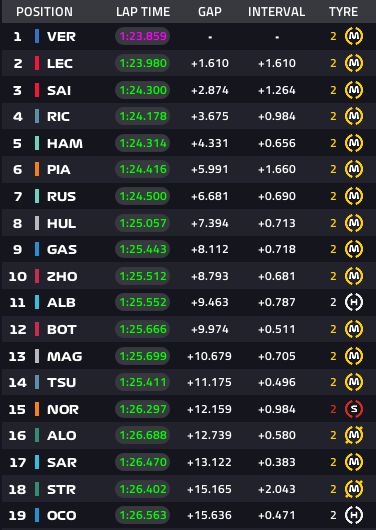Image resolution: width=376 pixels, height=530 pixels.
Task: Select the HUL driver name
Action: tap(61, 223)
